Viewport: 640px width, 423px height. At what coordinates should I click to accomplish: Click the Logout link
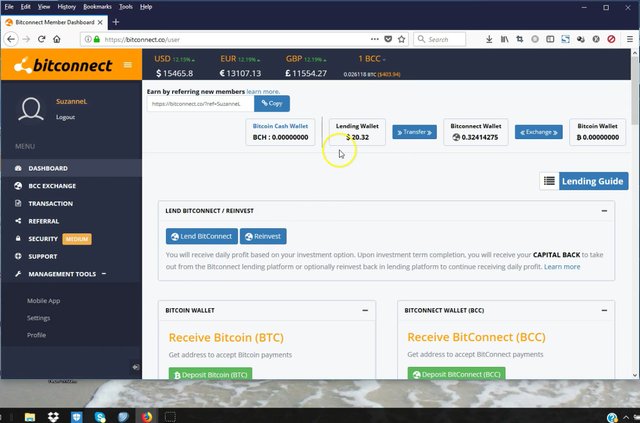point(65,117)
